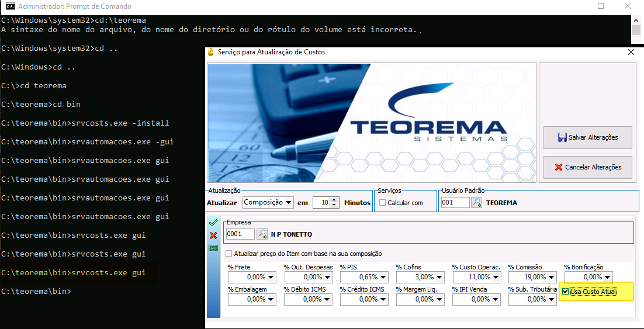Click the Command Prompt vertical scrollbar
Viewport: 644px width, 329px height.
[636, 30]
